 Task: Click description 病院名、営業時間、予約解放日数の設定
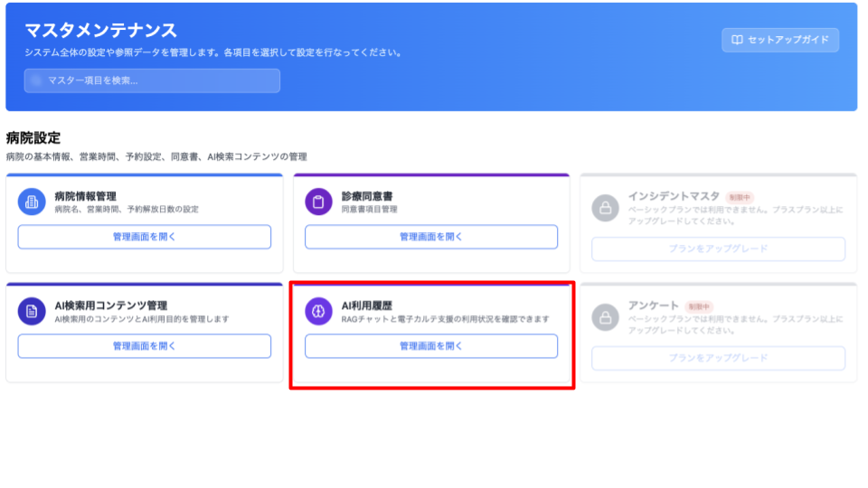[127, 210]
